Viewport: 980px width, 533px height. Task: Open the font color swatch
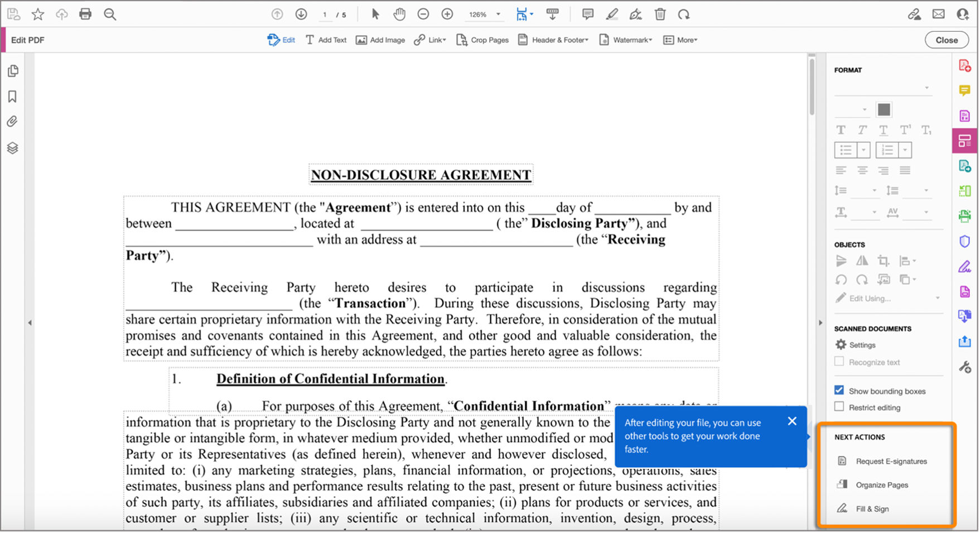884,109
